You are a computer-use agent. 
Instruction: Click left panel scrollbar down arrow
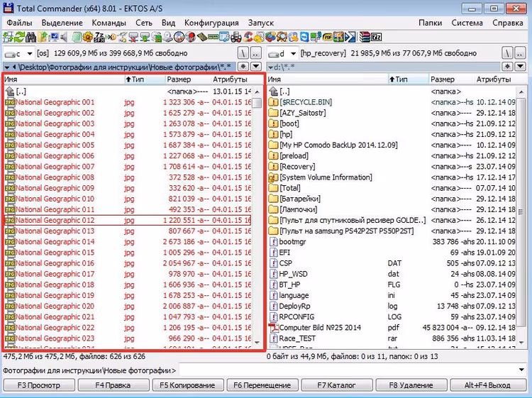click(x=257, y=343)
